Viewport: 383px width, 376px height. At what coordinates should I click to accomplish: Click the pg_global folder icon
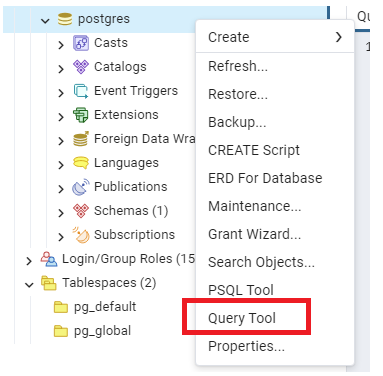pyautogui.click(x=61, y=331)
